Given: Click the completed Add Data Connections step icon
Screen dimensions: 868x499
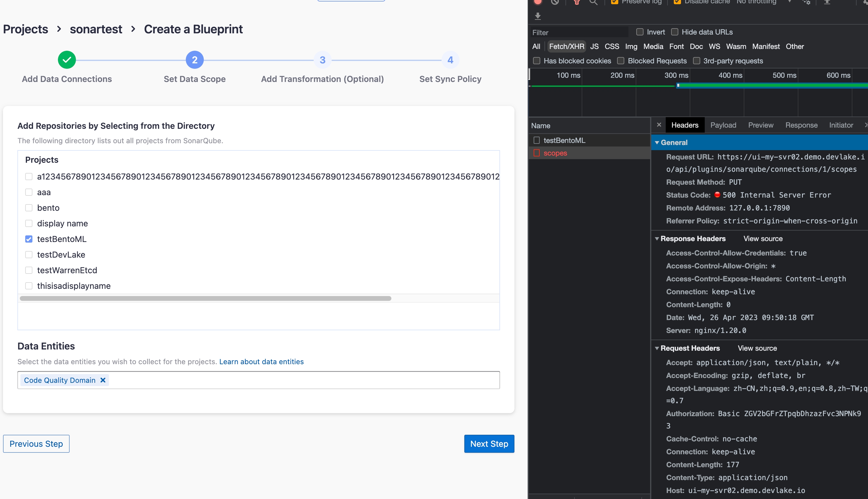Looking at the screenshot, I should coord(67,60).
